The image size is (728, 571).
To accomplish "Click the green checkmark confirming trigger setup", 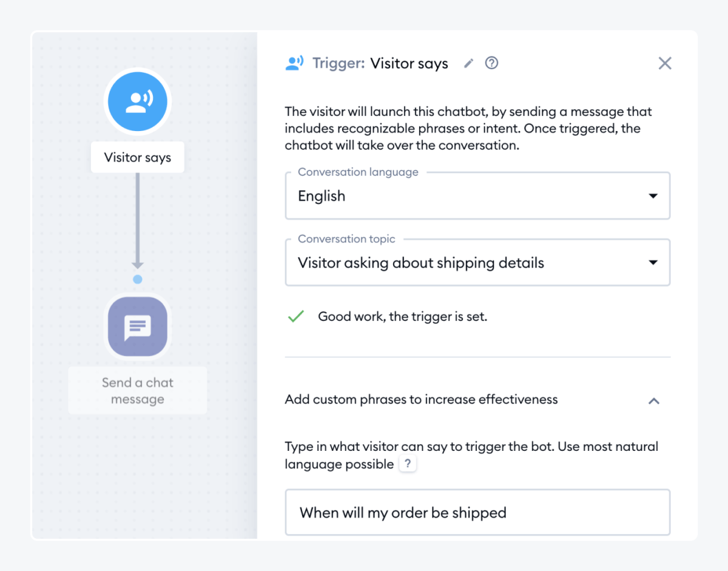I will pos(295,316).
